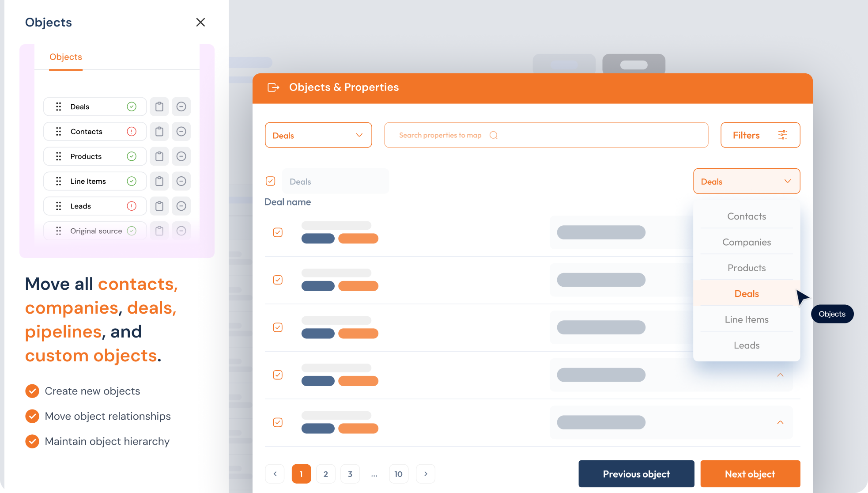The width and height of the screenshot is (868, 493).
Task: Click the minus circle icon next to Contacts
Action: [x=181, y=132]
